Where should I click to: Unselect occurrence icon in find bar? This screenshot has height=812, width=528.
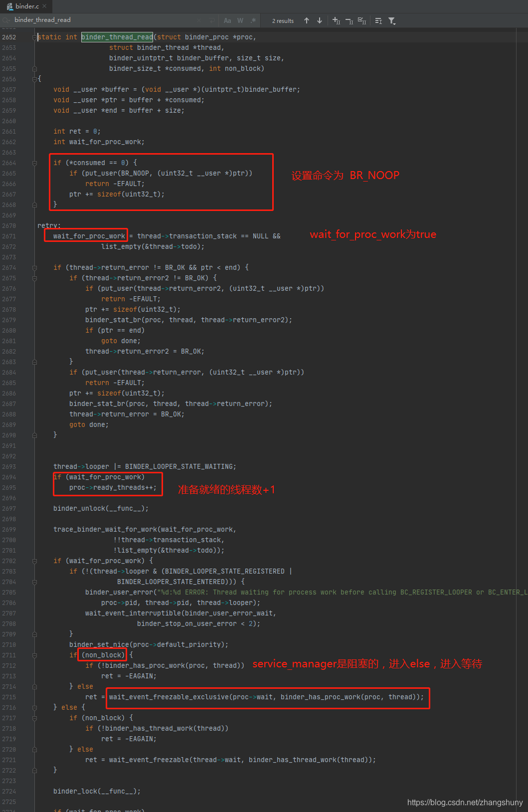tap(349, 20)
